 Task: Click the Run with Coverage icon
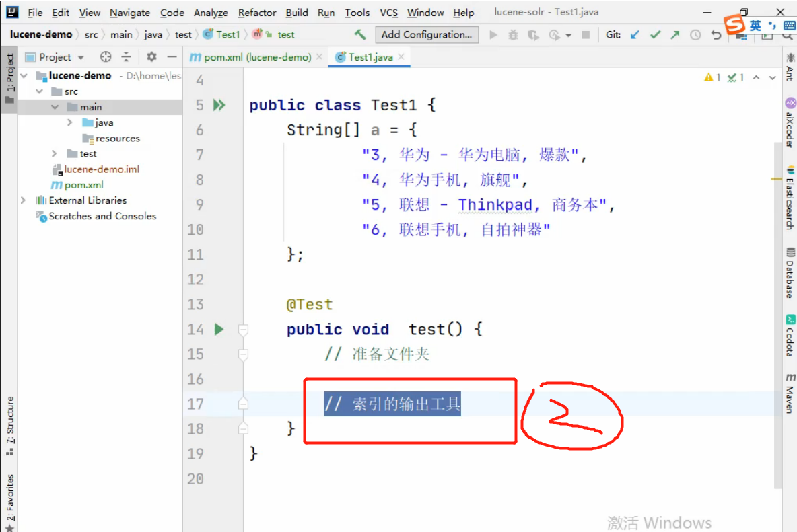pos(533,34)
